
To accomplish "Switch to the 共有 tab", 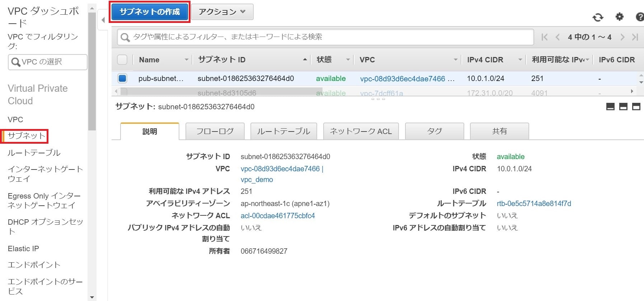I will 499,131.
